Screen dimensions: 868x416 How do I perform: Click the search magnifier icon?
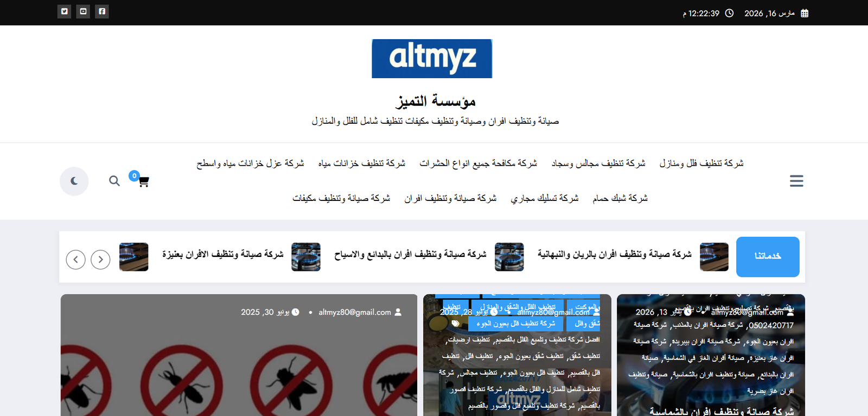pyautogui.click(x=114, y=181)
